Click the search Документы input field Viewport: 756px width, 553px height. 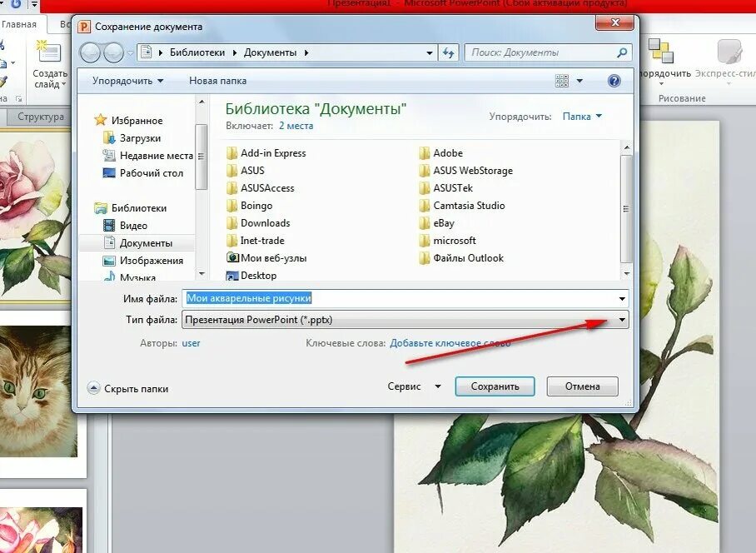542,52
